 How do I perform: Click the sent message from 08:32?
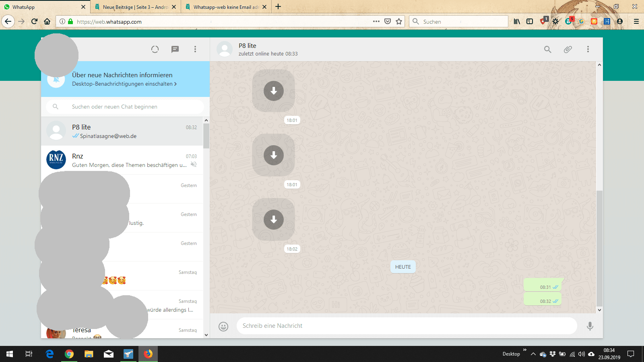(x=542, y=299)
